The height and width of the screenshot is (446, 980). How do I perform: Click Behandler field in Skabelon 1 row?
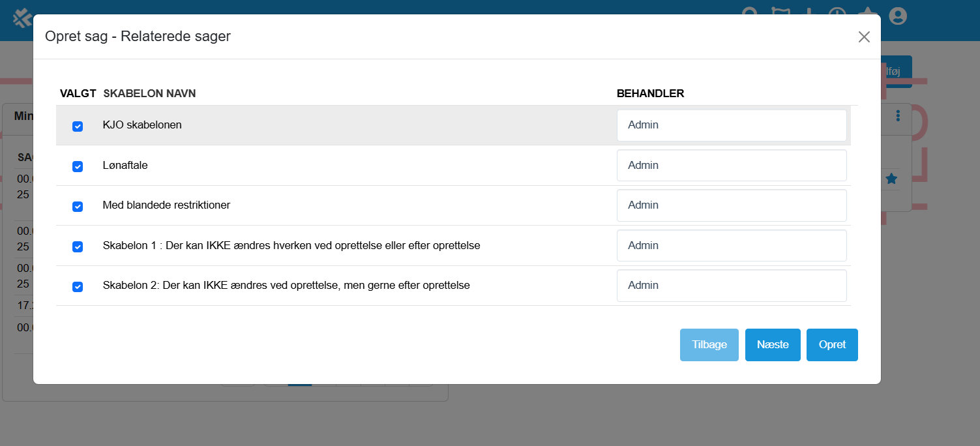coord(731,246)
